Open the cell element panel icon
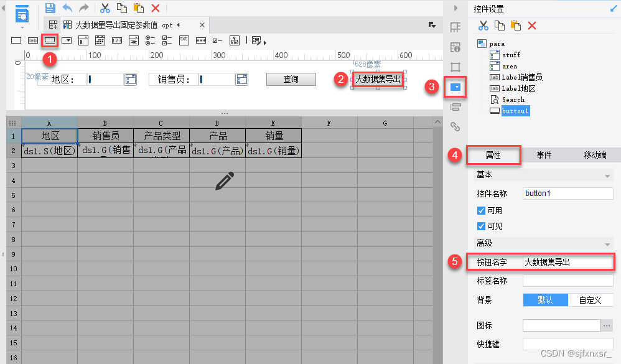The image size is (621, 364). pos(455,27)
